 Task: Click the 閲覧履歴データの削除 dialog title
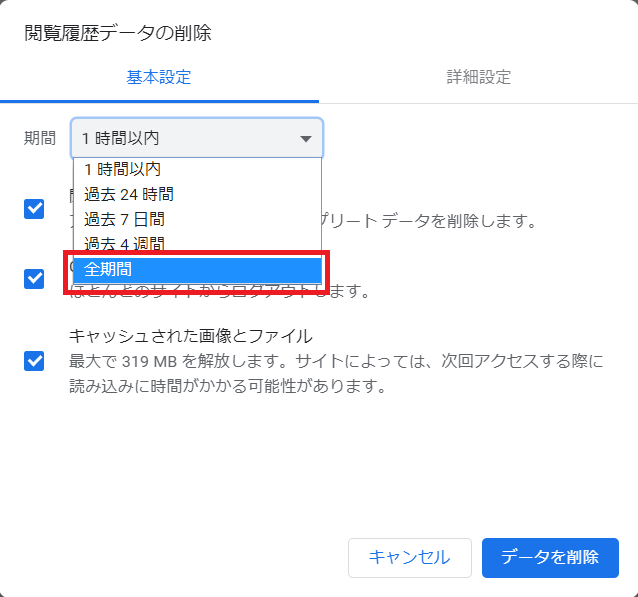tap(118, 33)
